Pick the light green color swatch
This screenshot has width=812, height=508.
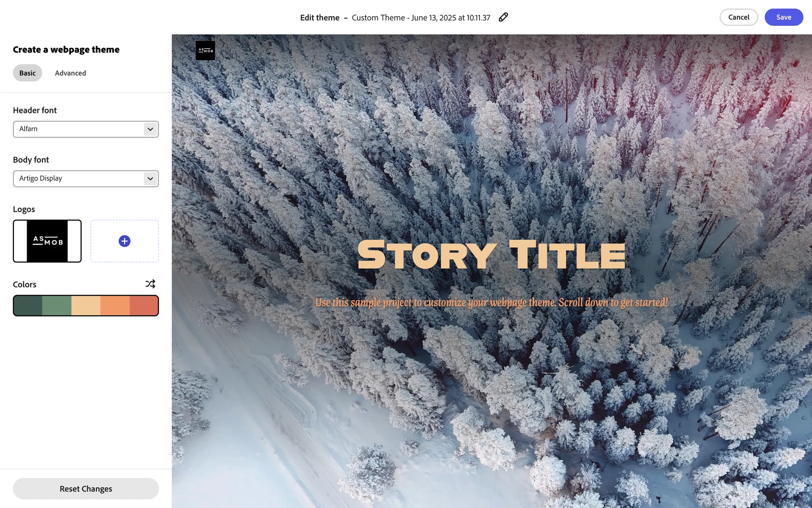click(57, 306)
